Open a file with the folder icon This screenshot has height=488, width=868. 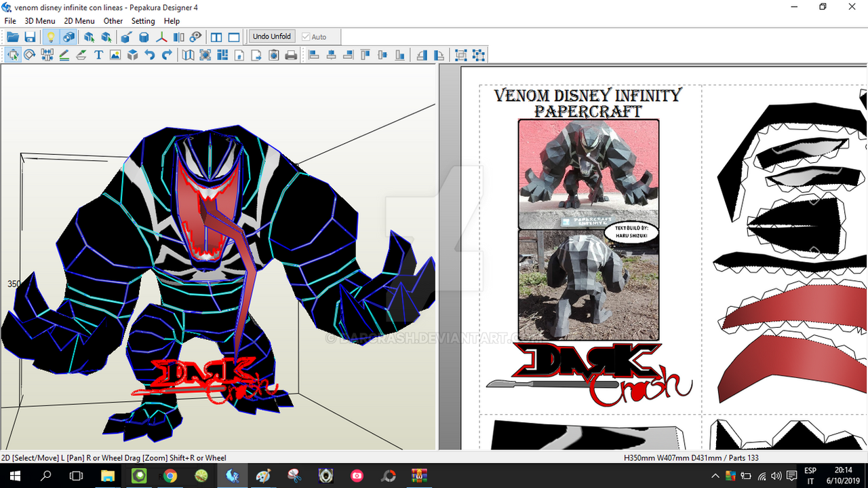(x=13, y=37)
